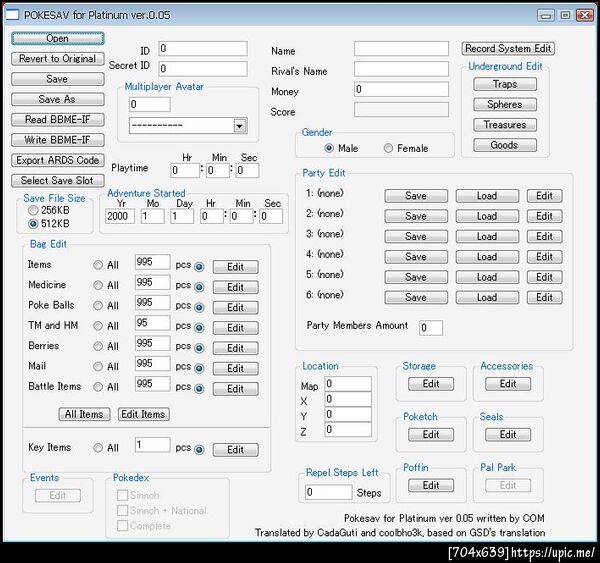Click the Save As button
This screenshot has width=600, height=563.
(57, 99)
